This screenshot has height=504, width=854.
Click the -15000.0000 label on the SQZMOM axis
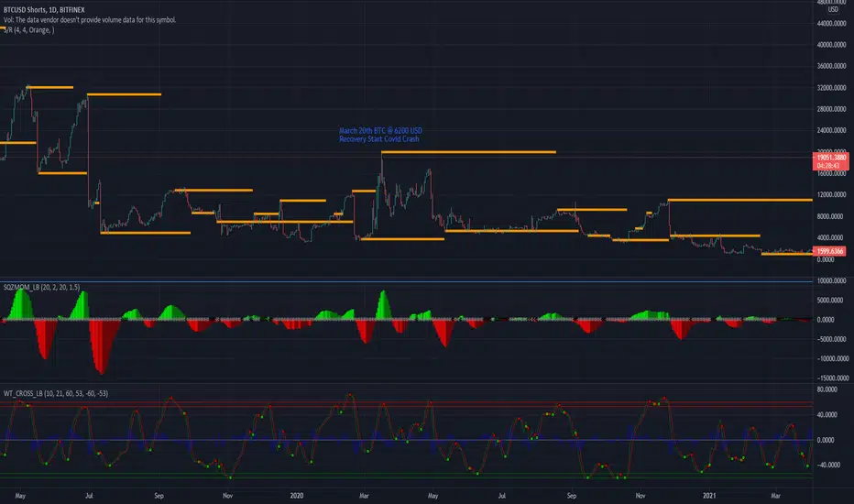(832, 378)
